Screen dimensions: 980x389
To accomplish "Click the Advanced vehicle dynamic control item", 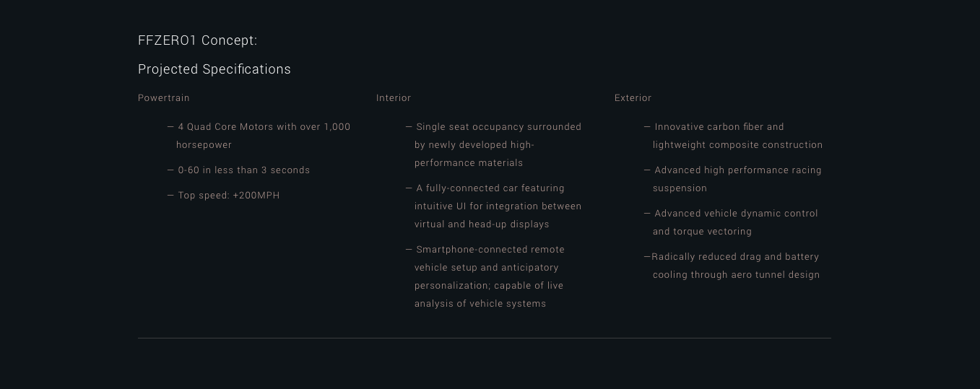I will tap(731, 222).
